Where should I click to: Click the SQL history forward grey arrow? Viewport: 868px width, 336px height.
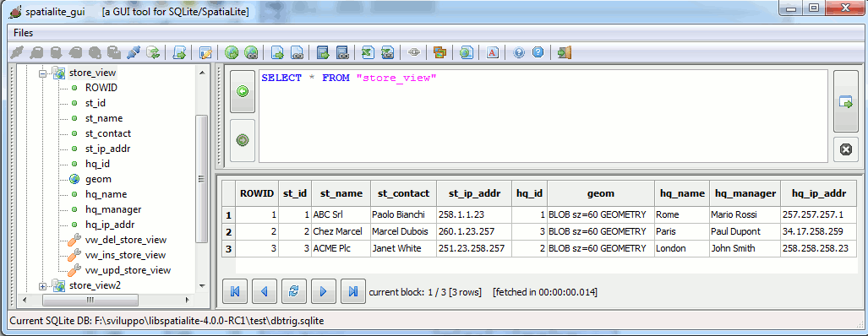point(243,140)
